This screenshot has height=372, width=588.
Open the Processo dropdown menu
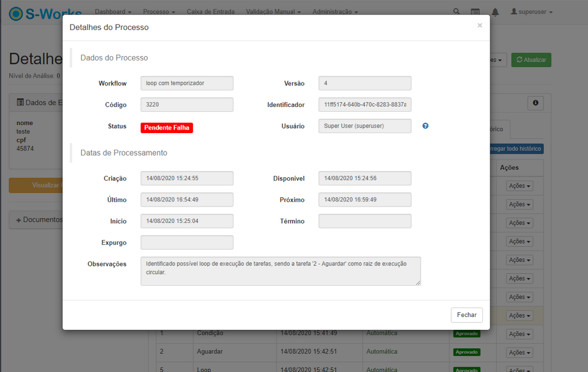pos(159,12)
